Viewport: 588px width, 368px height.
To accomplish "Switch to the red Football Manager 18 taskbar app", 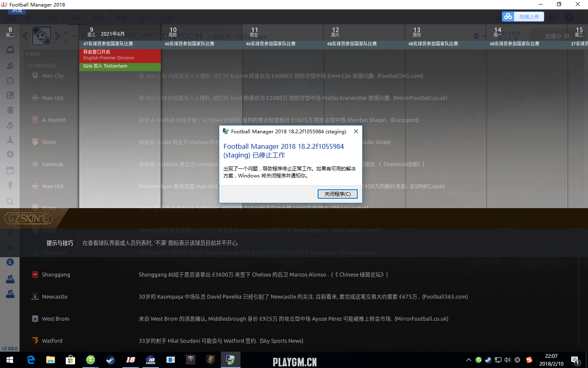I will [131, 360].
